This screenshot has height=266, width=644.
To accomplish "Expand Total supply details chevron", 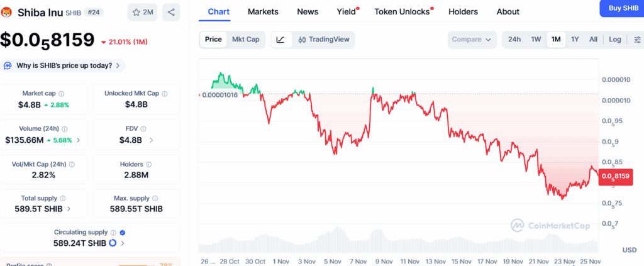I will coord(69,209).
